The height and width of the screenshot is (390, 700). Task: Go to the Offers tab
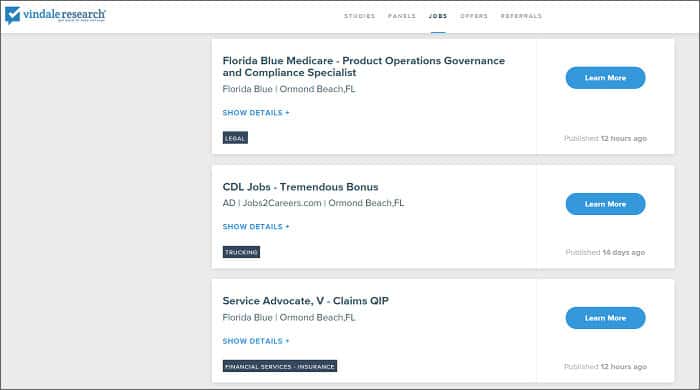(474, 16)
